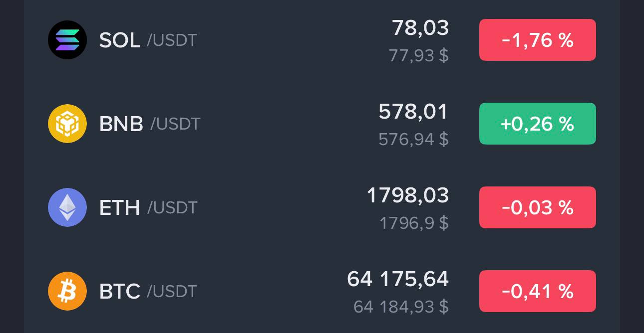Click the SOL dollar value 77,93 $
The image size is (644, 333).
pyautogui.click(x=419, y=55)
